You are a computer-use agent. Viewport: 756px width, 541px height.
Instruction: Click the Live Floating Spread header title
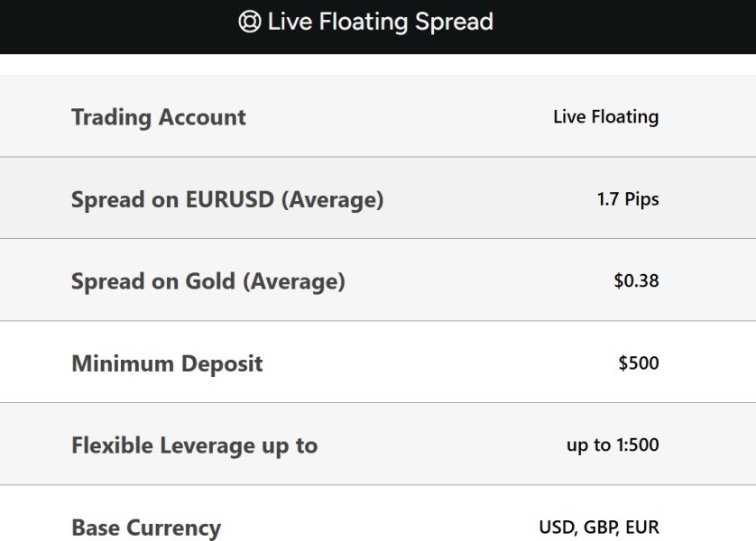(380, 22)
